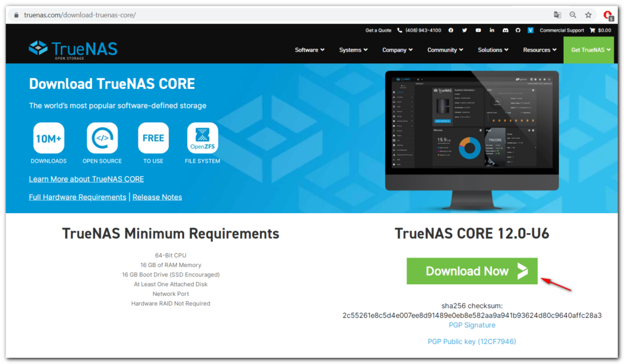Expand the Get TrueNAS dropdown
The image size is (624, 364).
[x=591, y=50]
